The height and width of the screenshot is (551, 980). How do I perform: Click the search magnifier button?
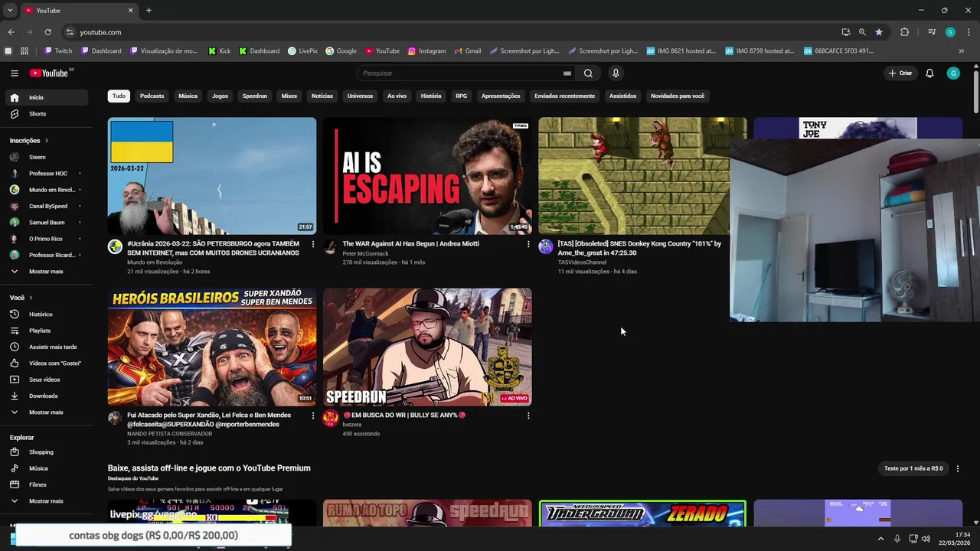[588, 73]
